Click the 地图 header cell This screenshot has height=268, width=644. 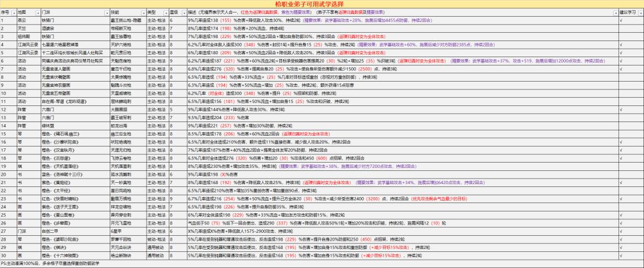29,13
